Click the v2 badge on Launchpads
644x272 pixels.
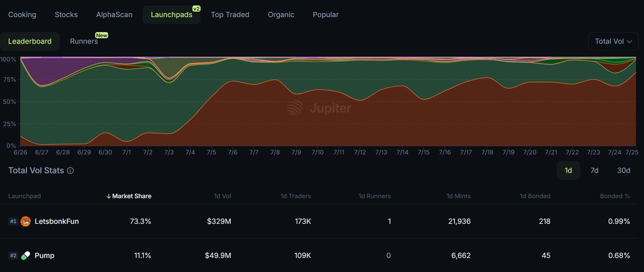click(x=196, y=9)
